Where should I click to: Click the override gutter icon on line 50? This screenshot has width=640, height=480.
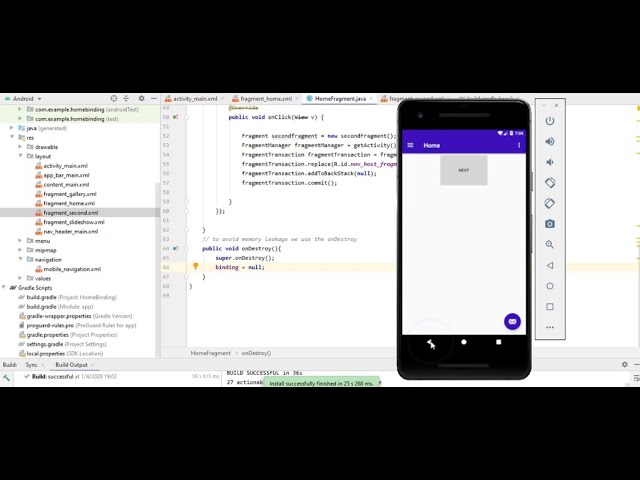(x=175, y=117)
